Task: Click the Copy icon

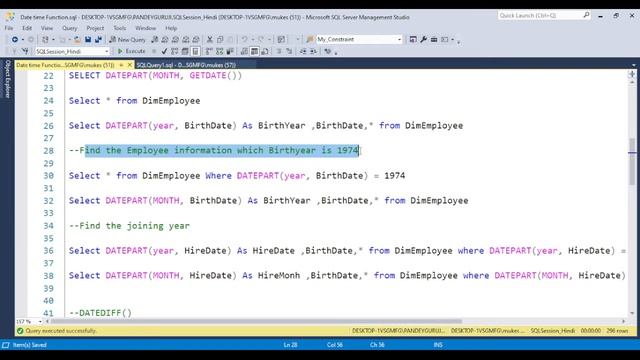Action: pos(220,40)
